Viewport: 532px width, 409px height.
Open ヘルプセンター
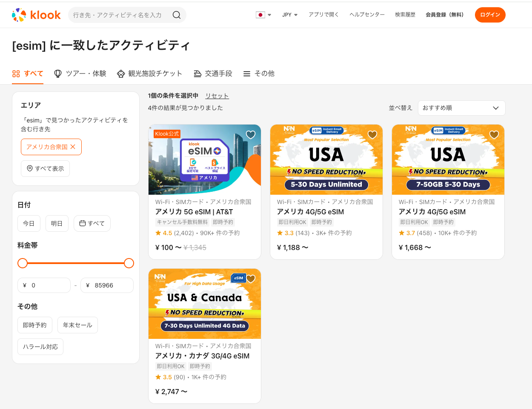pos(367,15)
